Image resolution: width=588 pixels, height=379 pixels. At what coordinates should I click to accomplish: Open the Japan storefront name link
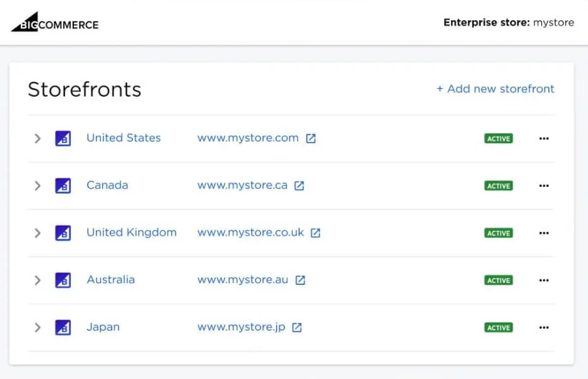coord(103,328)
